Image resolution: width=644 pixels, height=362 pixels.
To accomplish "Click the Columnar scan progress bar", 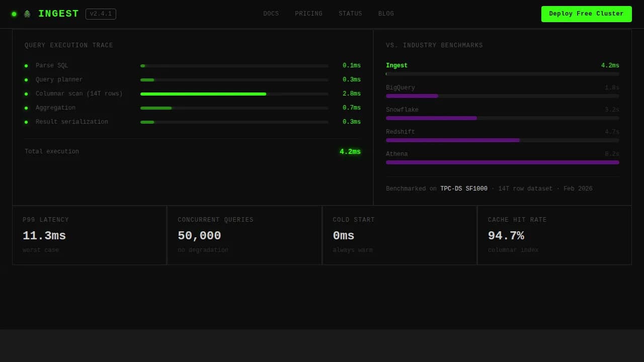I will pyautogui.click(x=234, y=94).
